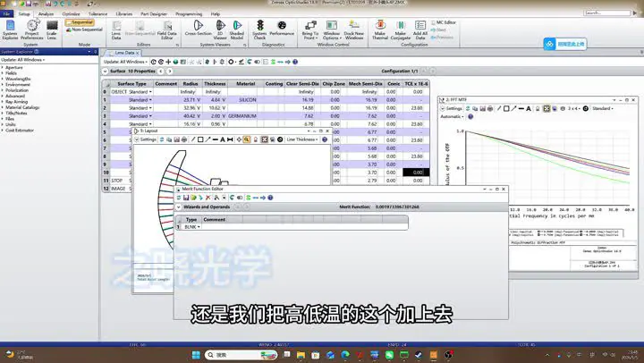Open the Line Thickness dropdown
The width and height of the screenshot is (644, 363).
(302, 139)
